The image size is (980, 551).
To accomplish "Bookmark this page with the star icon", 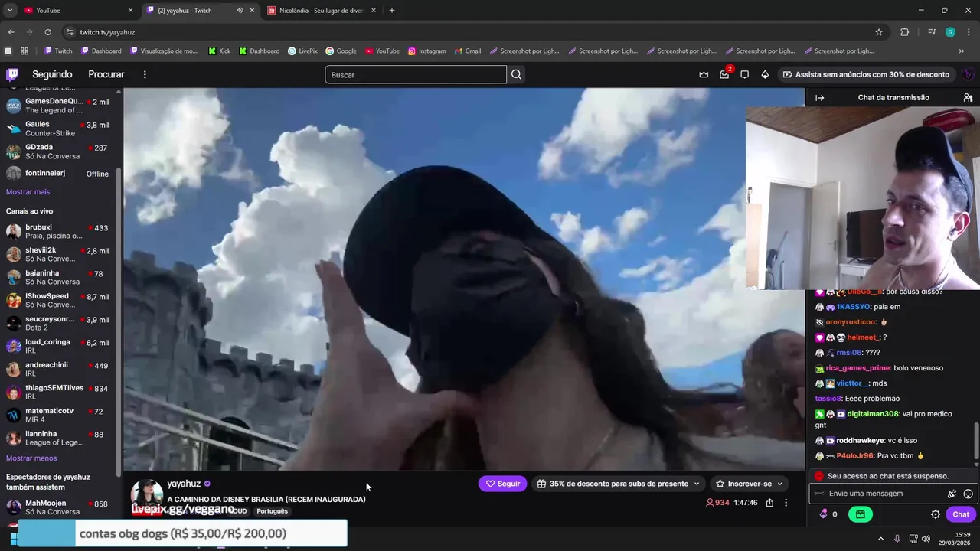I will [879, 32].
